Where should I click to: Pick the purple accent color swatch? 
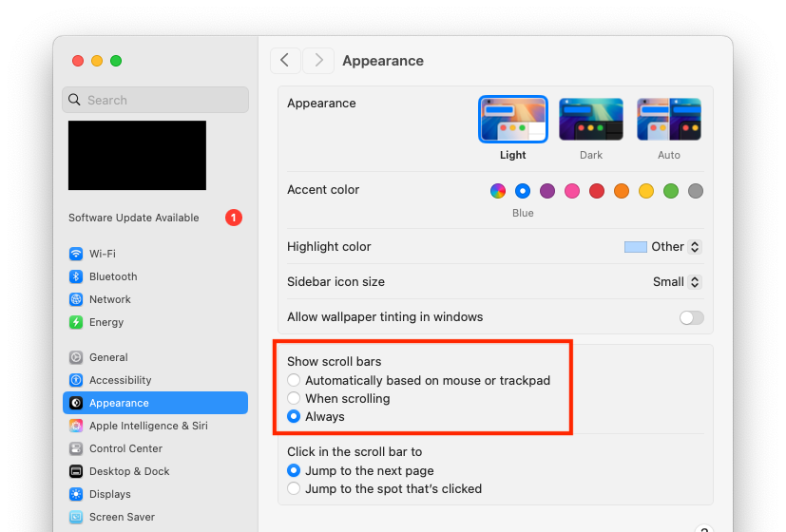click(547, 191)
